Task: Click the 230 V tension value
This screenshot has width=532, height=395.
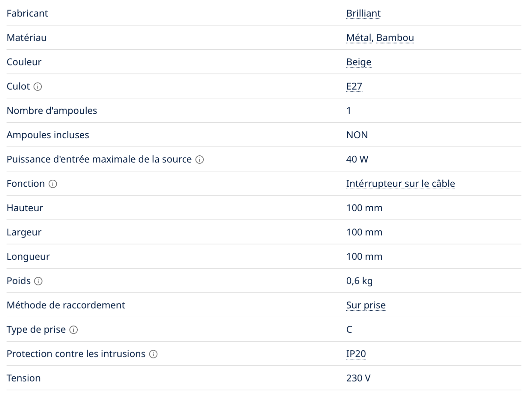Action: (358, 378)
